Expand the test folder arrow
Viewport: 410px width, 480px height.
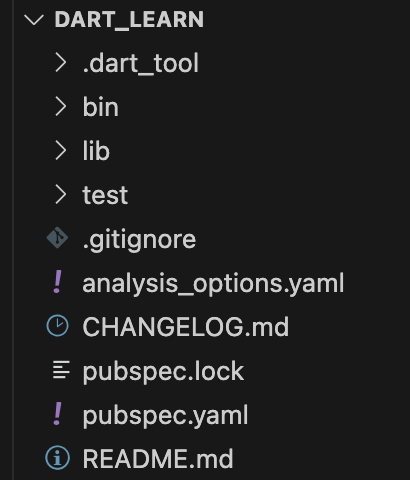coord(61,195)
